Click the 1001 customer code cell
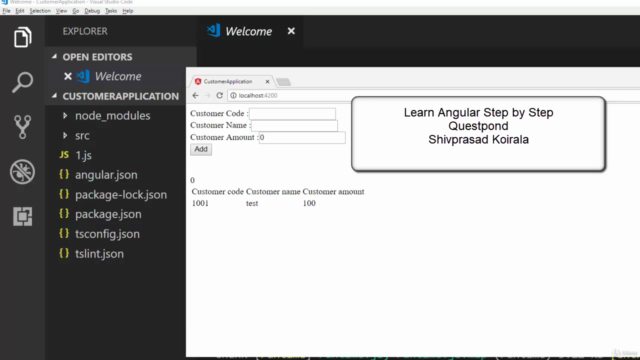 click(200, 203)
